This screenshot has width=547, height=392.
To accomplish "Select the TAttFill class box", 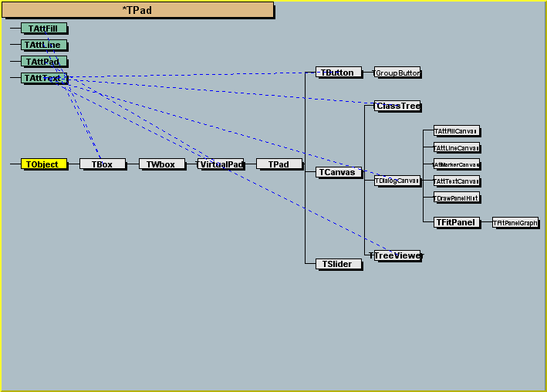I will [44, 29].
